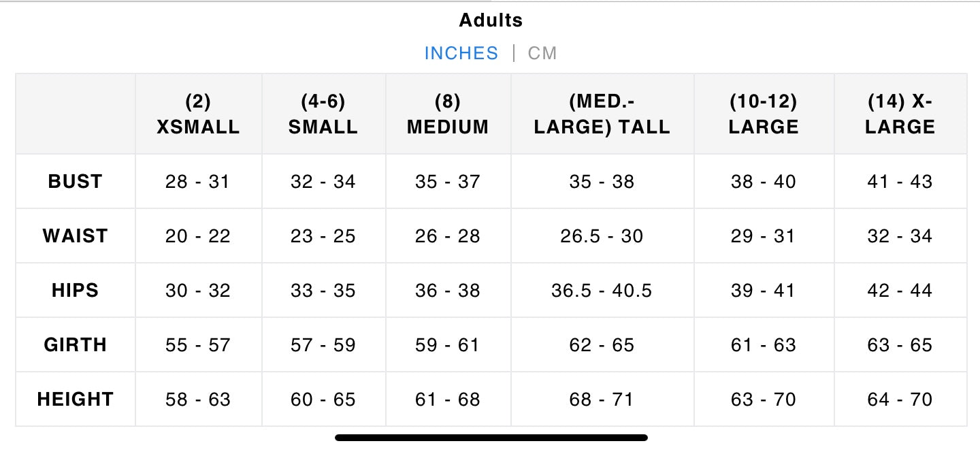The width and height of the screenshot is (980, 452).
Task: Tap the home indicator bar at bottom
Action: [491, 438]
